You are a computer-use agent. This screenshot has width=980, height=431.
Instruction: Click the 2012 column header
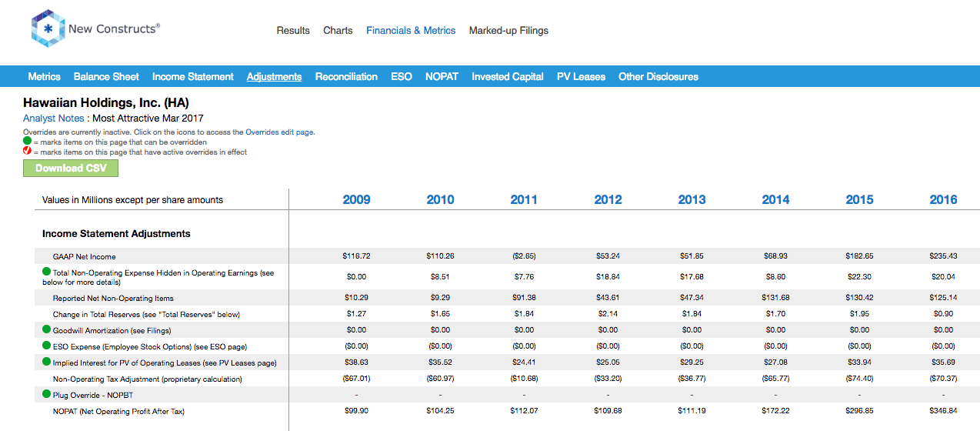tap(608, 199)
